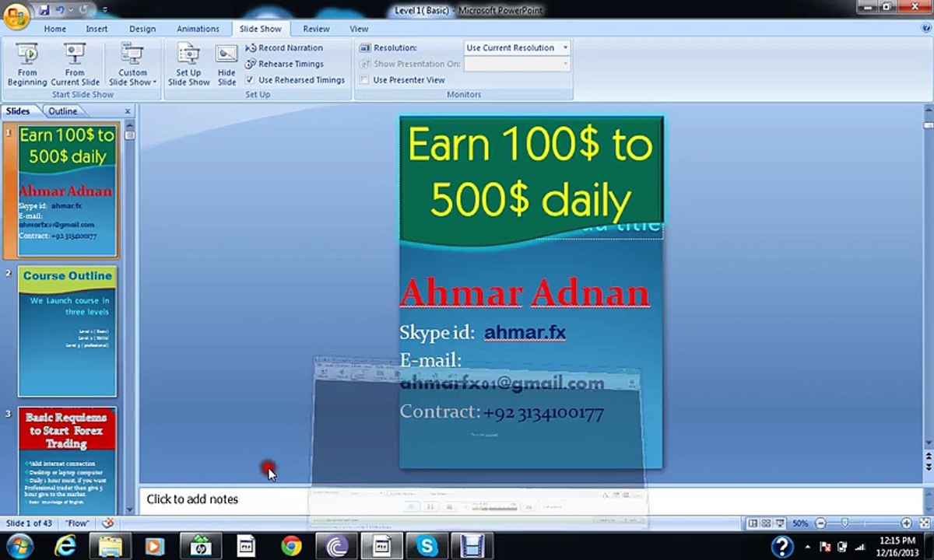
Task: Switch to the Slides pane tab
Action: 18,111
